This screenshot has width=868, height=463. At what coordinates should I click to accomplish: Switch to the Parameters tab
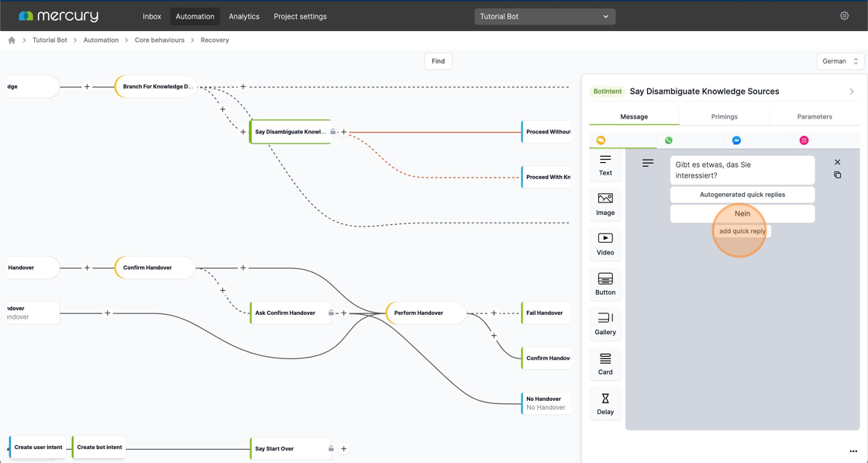[x=815, y=117]
